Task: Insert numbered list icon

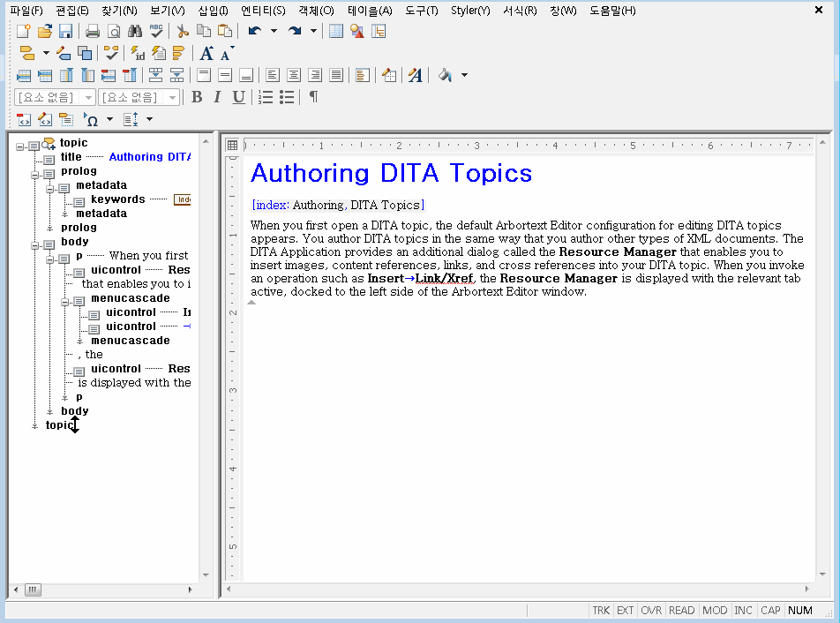Action: click(266, 97)
